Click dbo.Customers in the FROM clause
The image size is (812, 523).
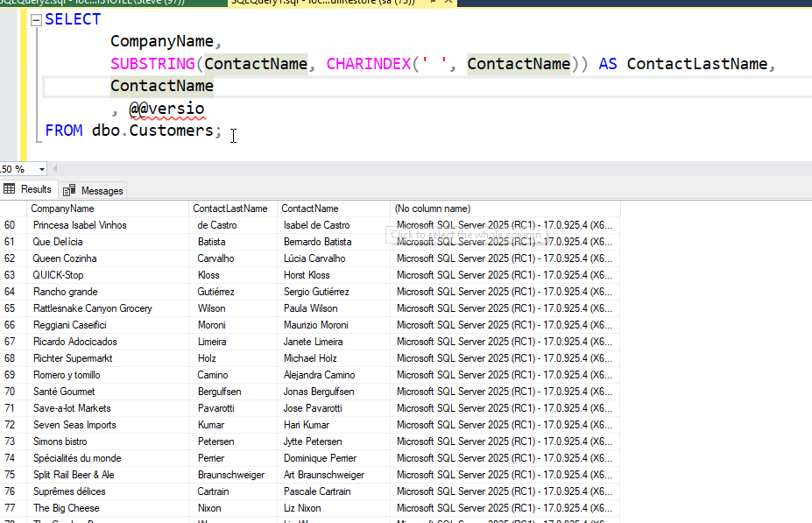pyautogui.click(x=152, y=131)
